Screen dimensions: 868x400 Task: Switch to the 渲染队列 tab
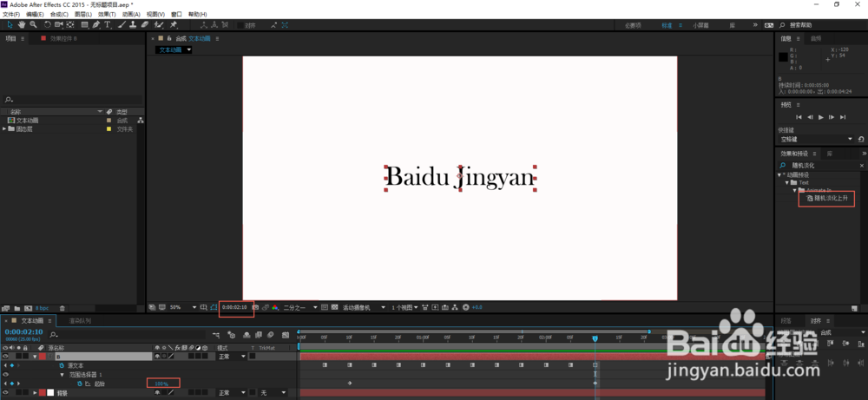[80, 320]
